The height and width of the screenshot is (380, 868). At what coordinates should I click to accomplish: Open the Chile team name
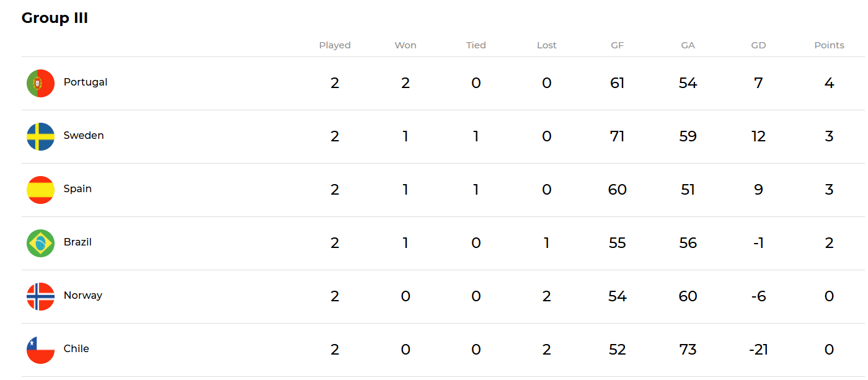76,348
